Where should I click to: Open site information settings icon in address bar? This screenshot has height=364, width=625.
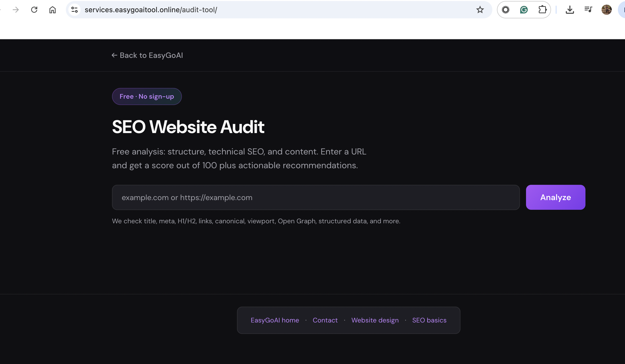click(74, 9)
